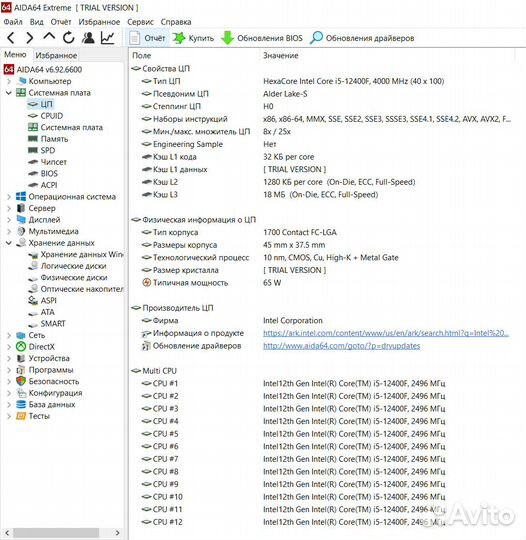Select BIOS in the tree
The image size is (526, 540).
[49, 174]
